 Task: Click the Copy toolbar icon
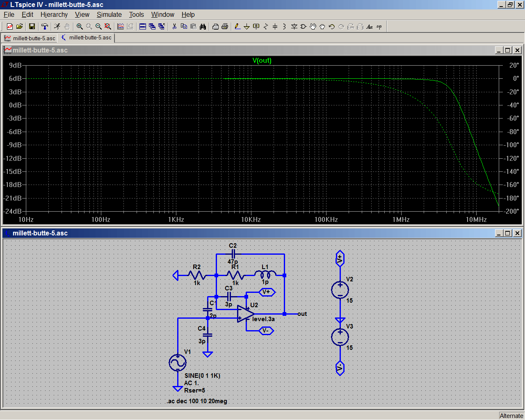pyautogui.click(x=184, y=27)
